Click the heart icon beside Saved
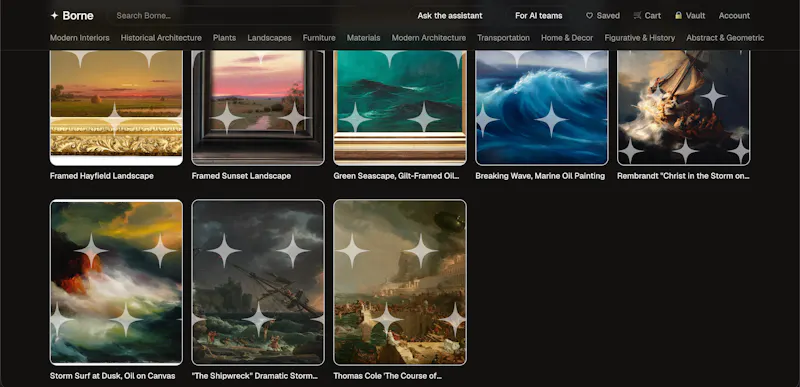The height and width of the screenshot is (387, 800). pyautogui.click(x=589, y=16)
